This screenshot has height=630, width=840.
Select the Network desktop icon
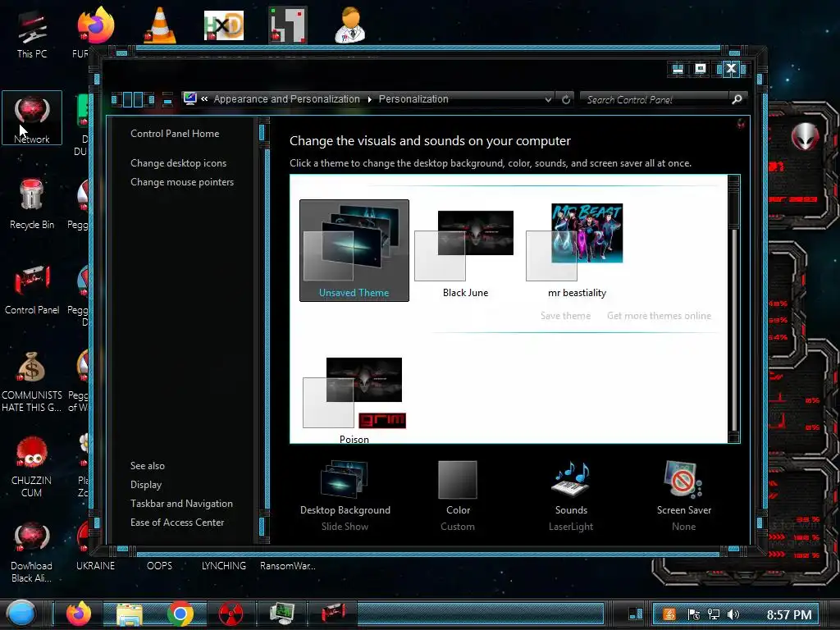click(x=32, y=118)
